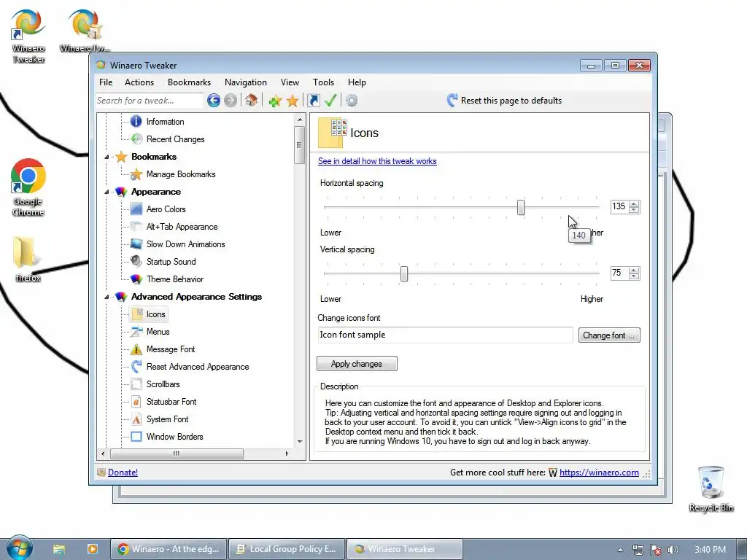The height and width of the screenshot is (560, 747).
Task: Open the Bookmarks menu
Action: click(x=189, y=82)
